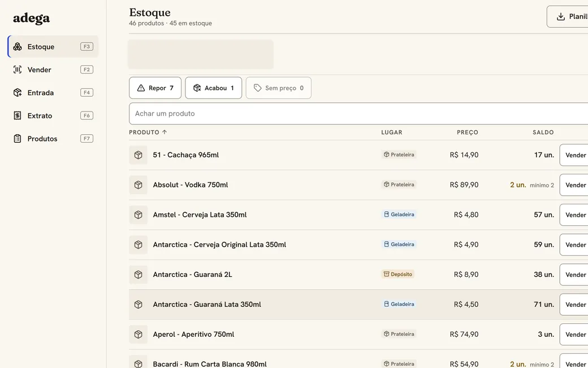The width and height of the screenshot is (588, 368).
Task: Click the price R$ 74,90
Action: pyautogui.click(x=464, y=334)
